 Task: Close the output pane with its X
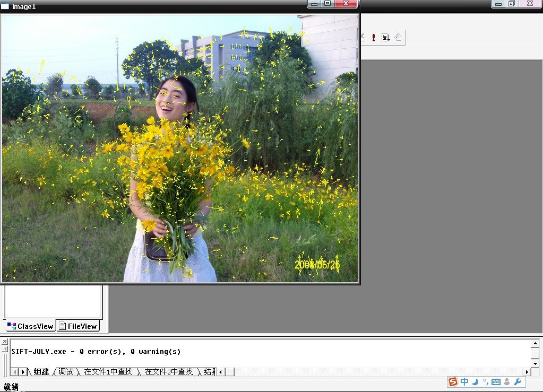tap(5, 342)
